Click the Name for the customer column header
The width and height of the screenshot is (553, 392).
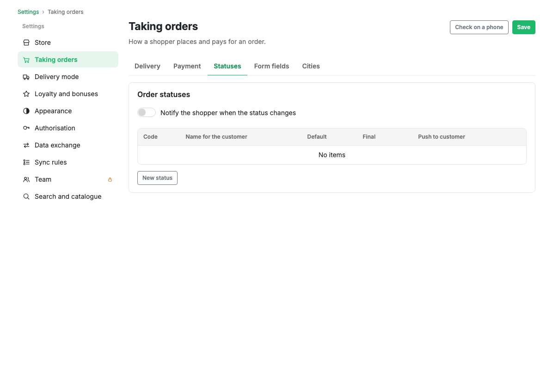coord(216,137)
